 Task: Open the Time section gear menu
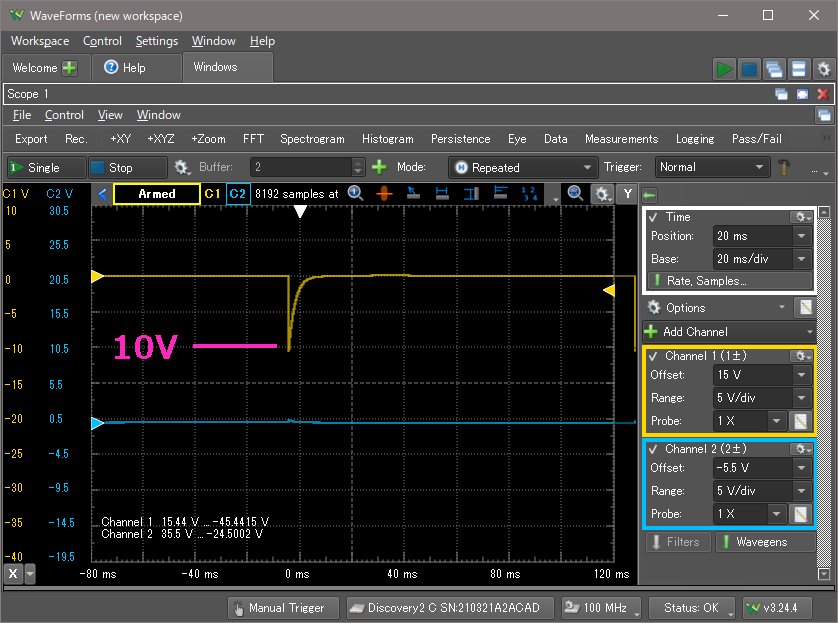coord(801,217)
